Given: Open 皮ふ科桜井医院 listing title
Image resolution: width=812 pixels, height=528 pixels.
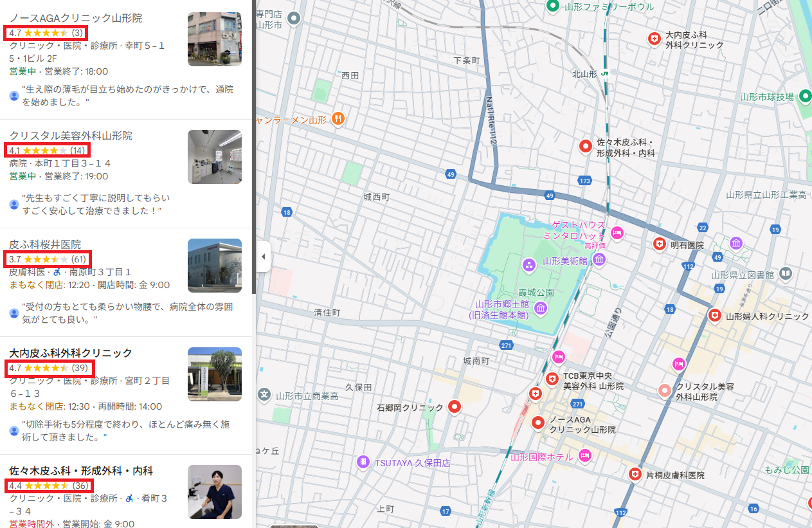Looking at the screenshot, I should point(45,244).
